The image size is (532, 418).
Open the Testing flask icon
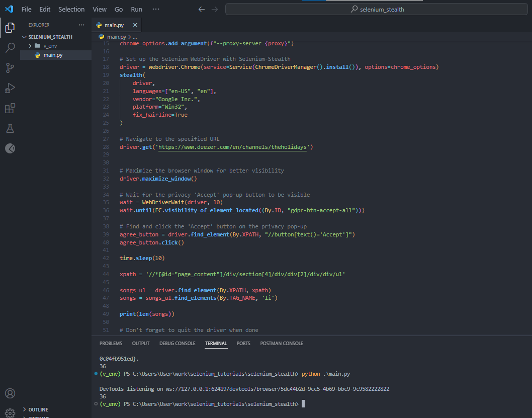click(10, 128)
